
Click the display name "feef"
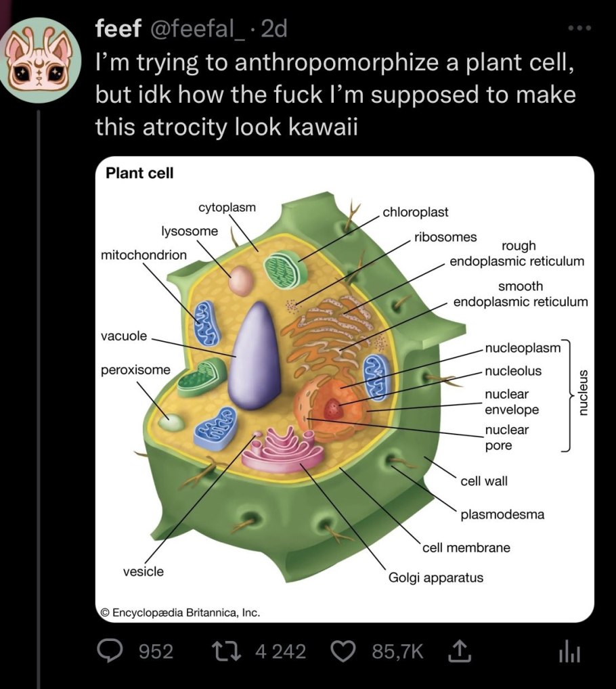(118, 28)
